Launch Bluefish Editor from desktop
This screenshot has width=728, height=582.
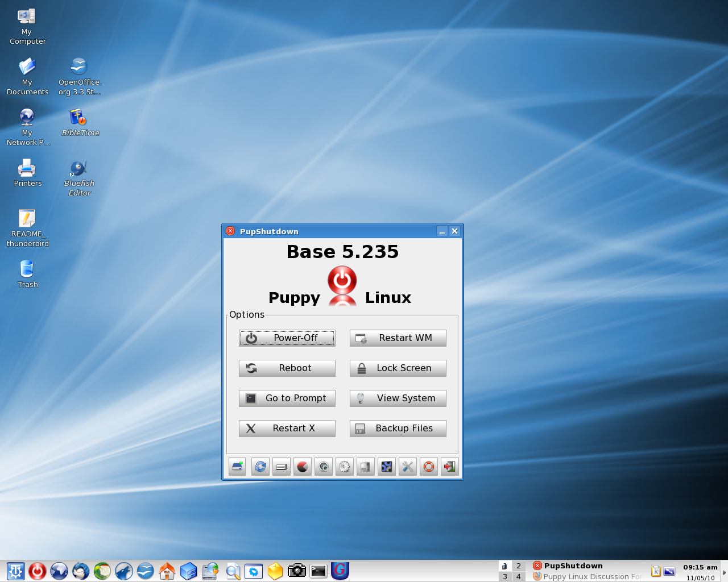[x=79, y=177]
